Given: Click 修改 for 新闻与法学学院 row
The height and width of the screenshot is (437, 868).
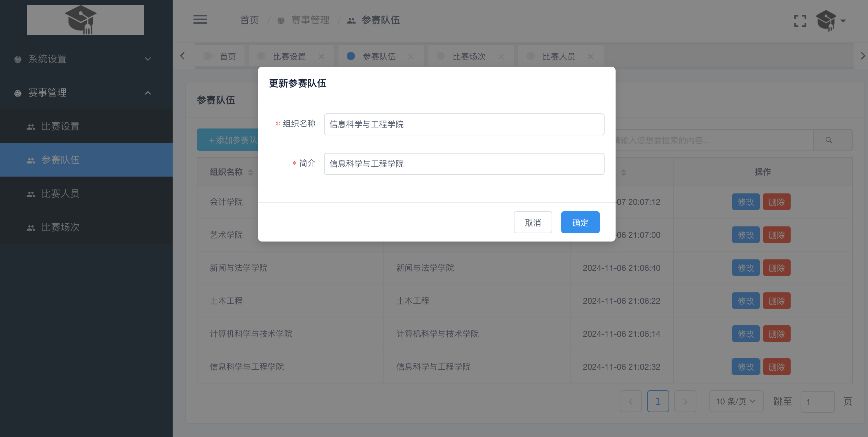Looking at the screenshot, I should pos(746,268).
